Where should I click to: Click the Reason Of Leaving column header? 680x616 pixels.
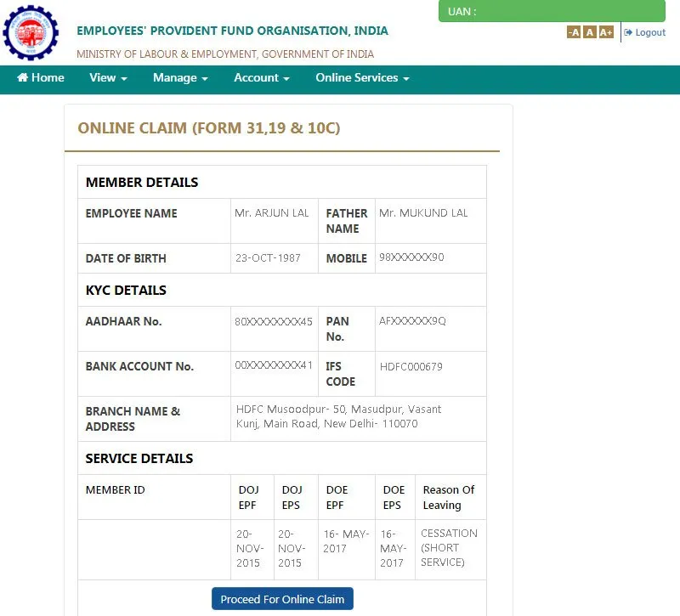coord(449,497)
